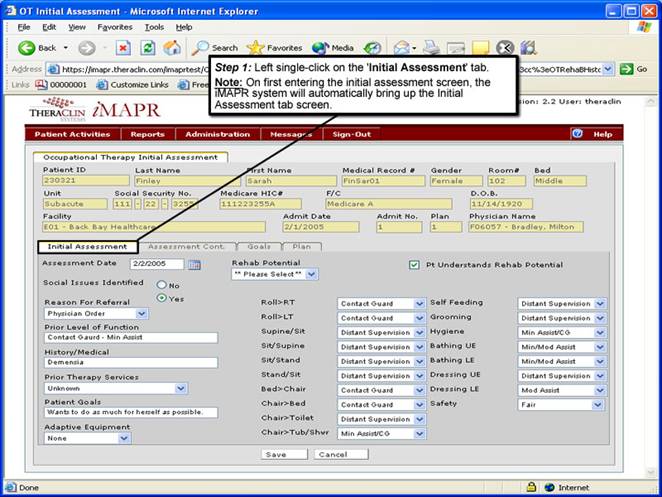Go to the browser Home icon
The width and height of the screenshot is (662, 497).
click(172, 47)
